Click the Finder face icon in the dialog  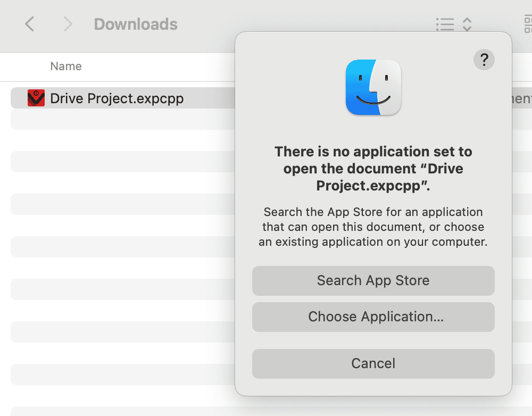coord(373,87)
